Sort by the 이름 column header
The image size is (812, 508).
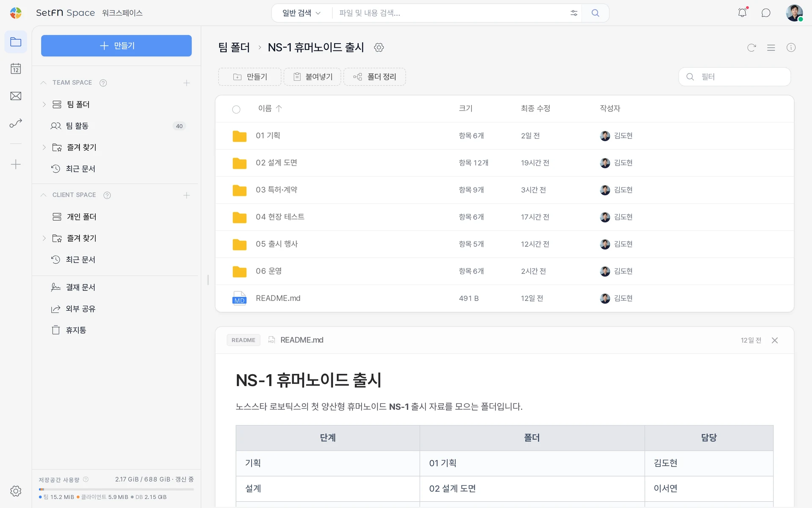270,108
